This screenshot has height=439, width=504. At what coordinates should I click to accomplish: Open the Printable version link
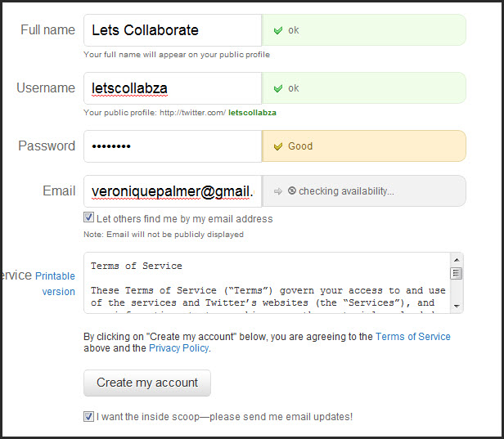(x=55, y=284)
